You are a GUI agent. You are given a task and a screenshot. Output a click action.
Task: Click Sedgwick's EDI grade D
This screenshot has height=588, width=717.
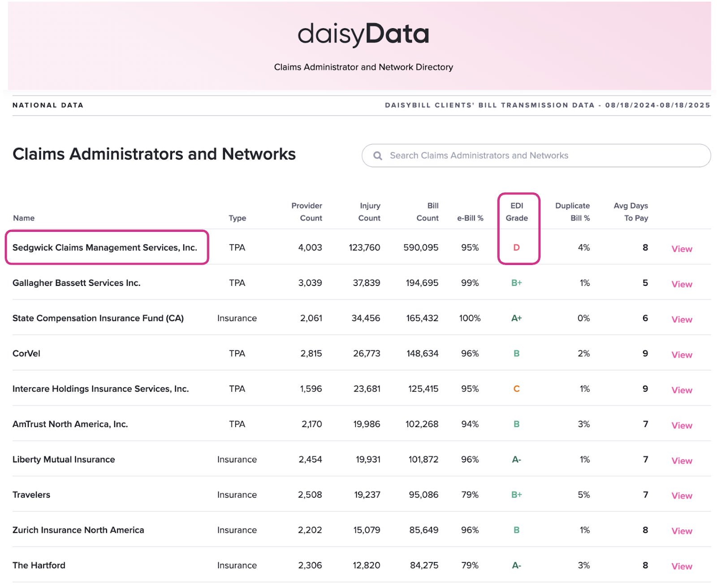pyautogui.click(x=516, y=247)
